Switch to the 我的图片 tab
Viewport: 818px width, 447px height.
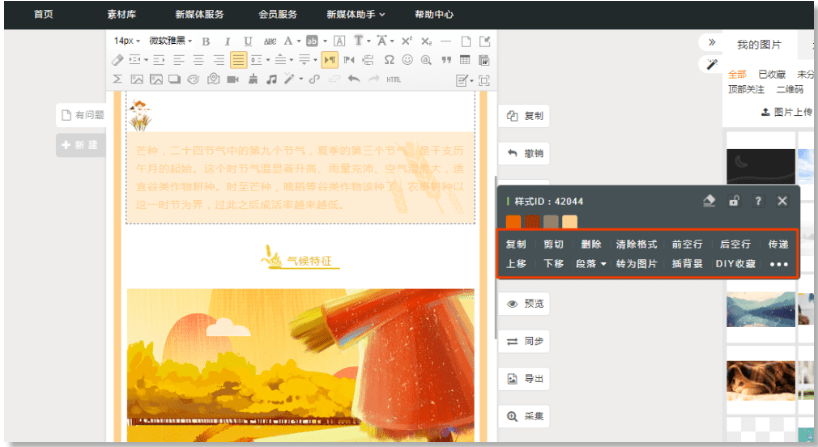point(759,45)
